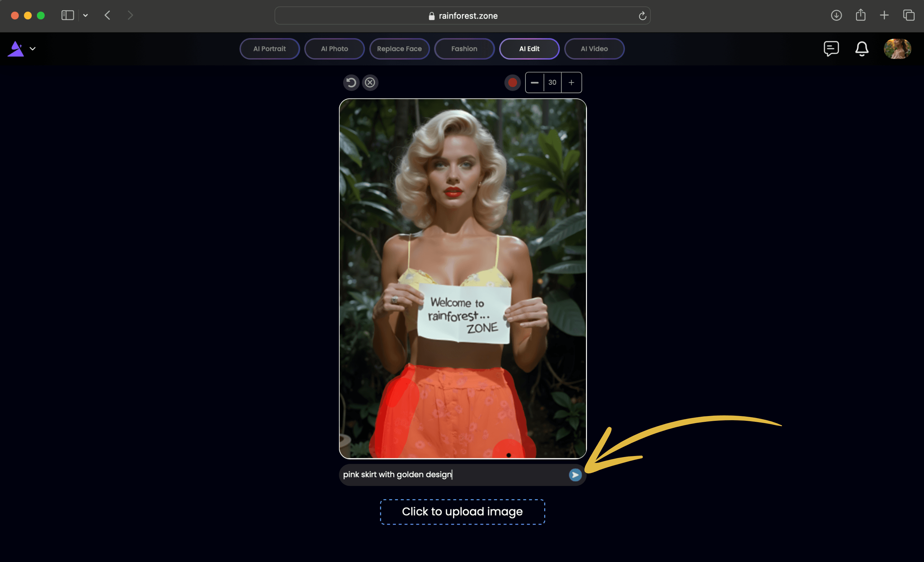Open the Fashion tab
Viewport: 924px width, 562px height.
[464, 48]
